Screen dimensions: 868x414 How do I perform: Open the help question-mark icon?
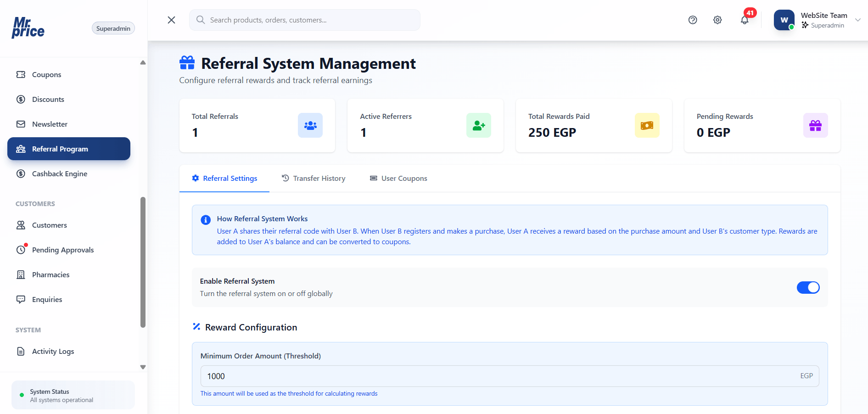(x=693, y=20)
